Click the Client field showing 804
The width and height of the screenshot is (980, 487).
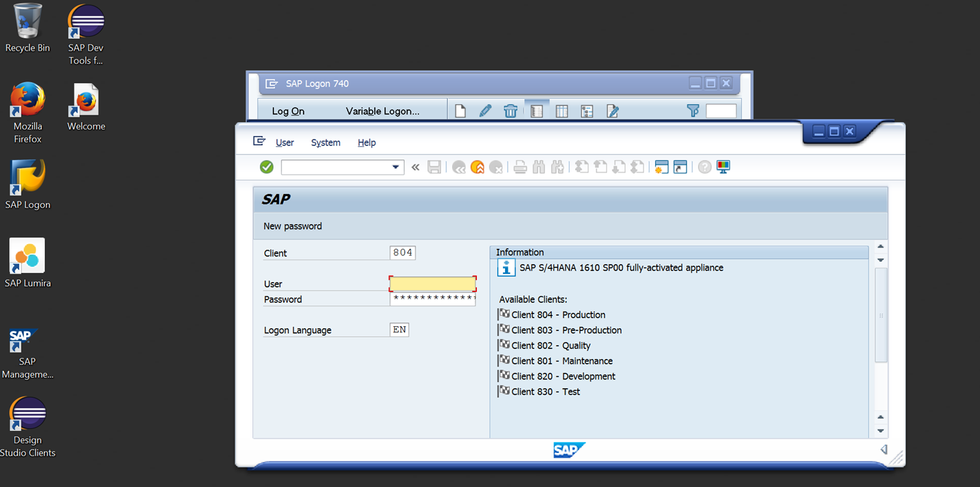point(402,253)
